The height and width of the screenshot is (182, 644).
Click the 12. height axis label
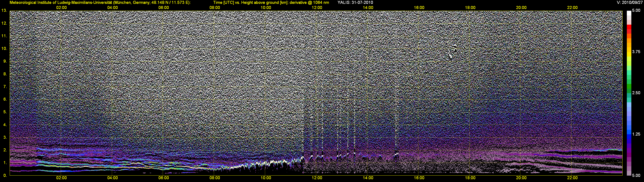pyautogui.click(x=4, y=23)
